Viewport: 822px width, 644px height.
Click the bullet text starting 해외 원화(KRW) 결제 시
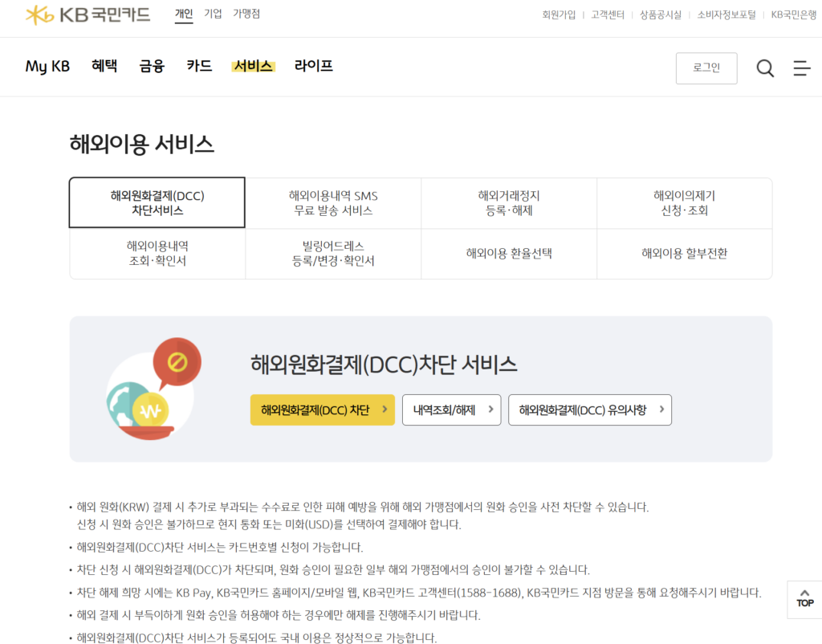[x=363, y=516]
